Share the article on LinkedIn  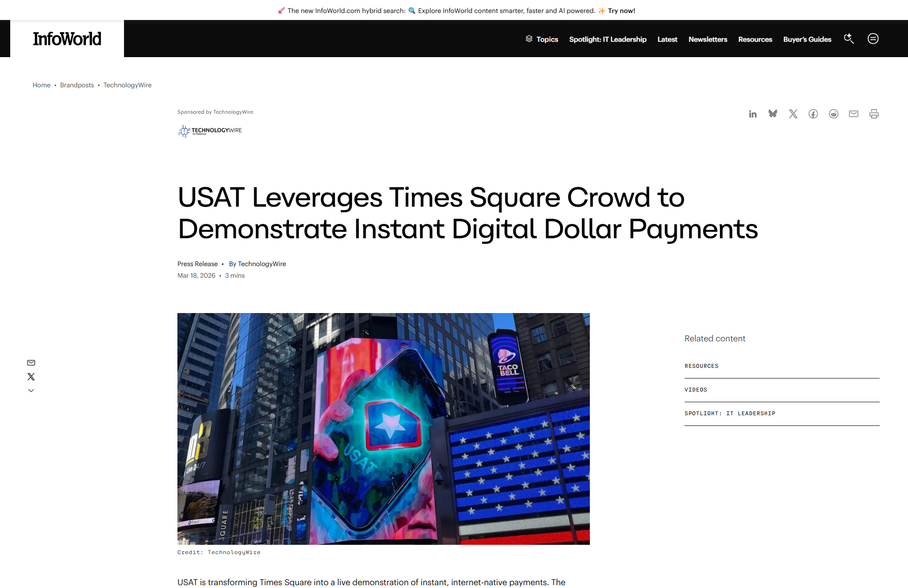[752, 114]
